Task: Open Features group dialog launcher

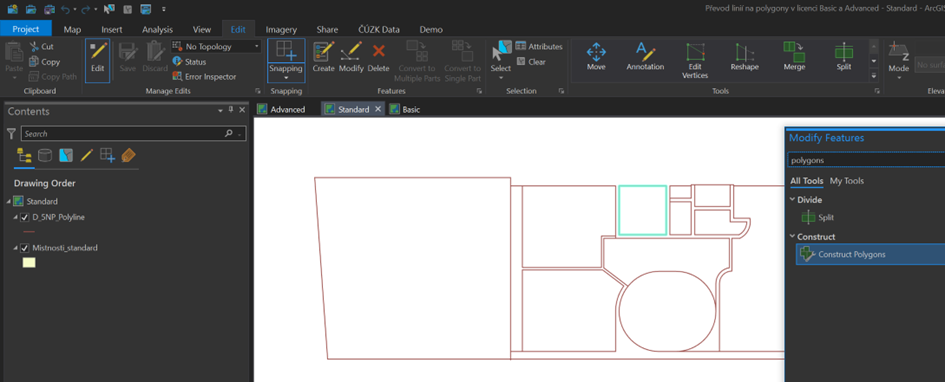Action: click(x=480, y=92)
